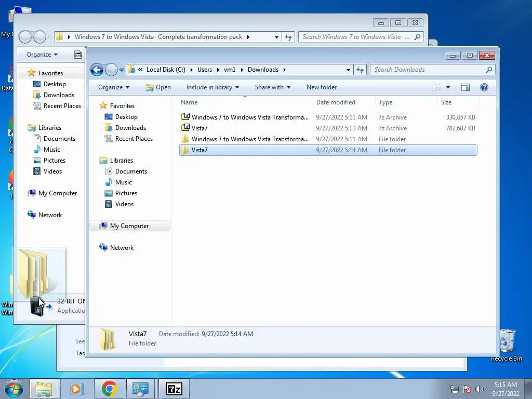532x399 pixels.
Task: Click the search magnifier in Downloads window
Action: pos(489,70)
